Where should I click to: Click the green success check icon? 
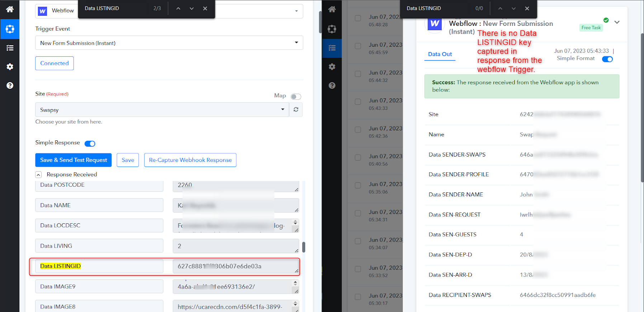click(606, 20)
